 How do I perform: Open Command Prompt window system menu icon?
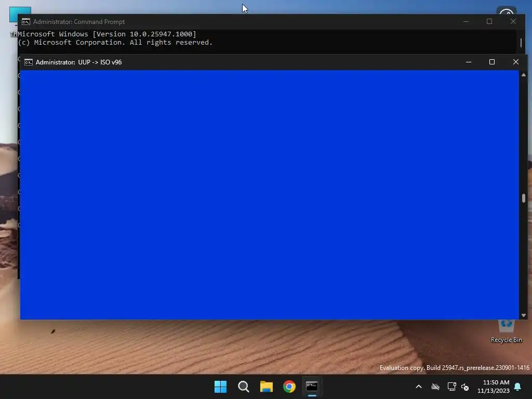[26, 22]
